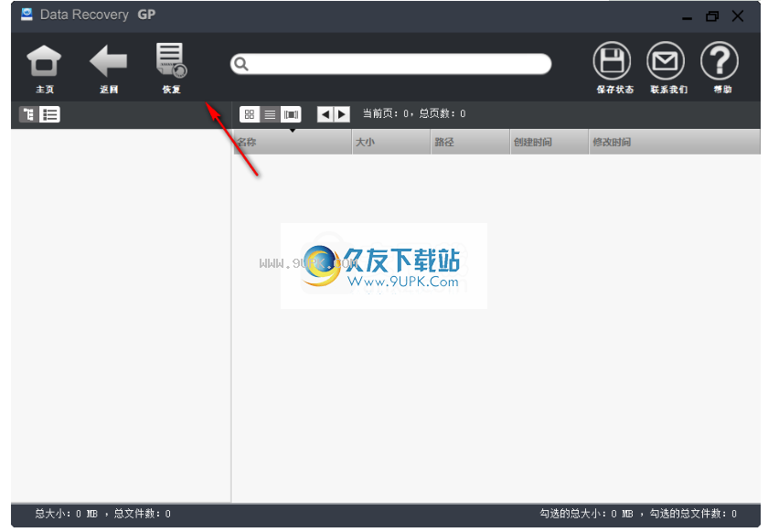The width and height of the screenshot is (768, 532).
Task: Maximize the Data Recovery window
Action: pos(712,16)
